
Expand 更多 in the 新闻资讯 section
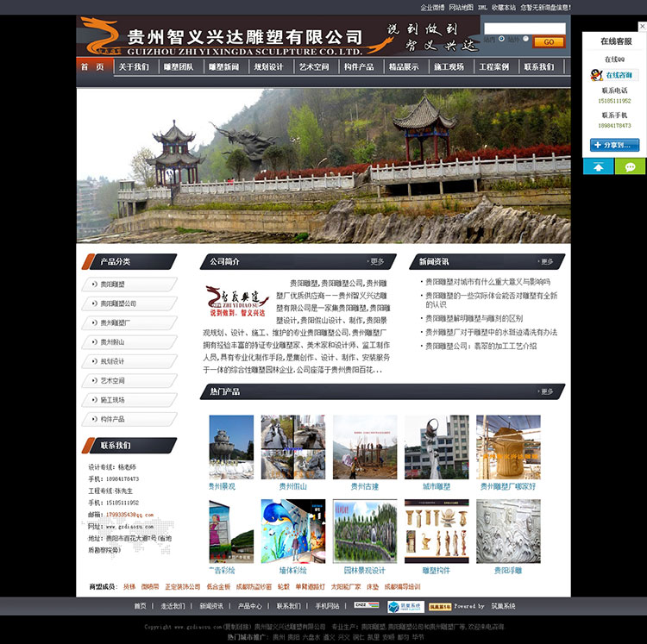[x=547, y=261]
